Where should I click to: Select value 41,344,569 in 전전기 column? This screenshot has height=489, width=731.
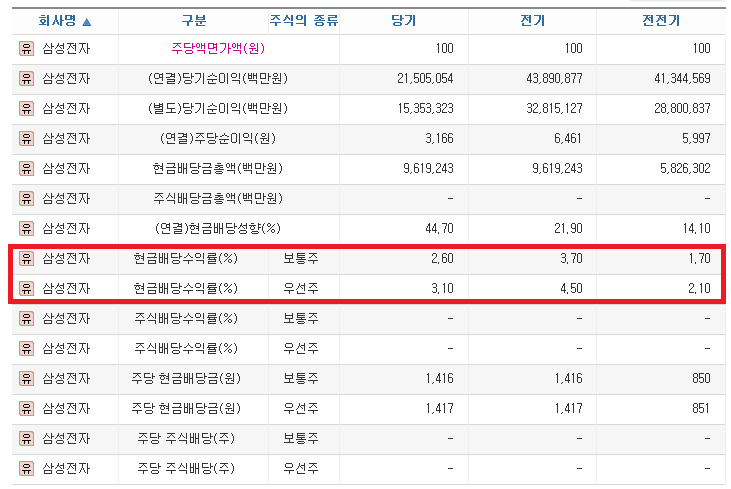point(683,78)
